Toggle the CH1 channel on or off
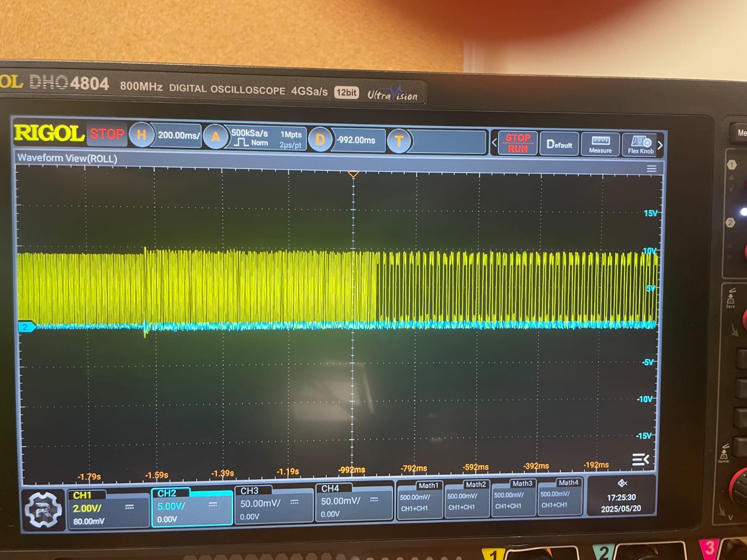The height and width of the screenshot is (560, 747). (83, 496)
